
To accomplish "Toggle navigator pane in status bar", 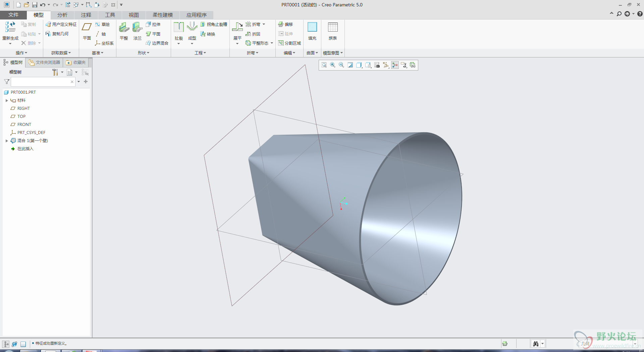I will (6, 344).
